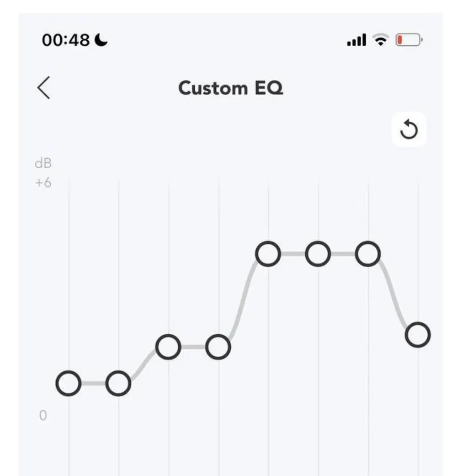Tap the dB unit label
468x476 pixels.
(43, 164)
